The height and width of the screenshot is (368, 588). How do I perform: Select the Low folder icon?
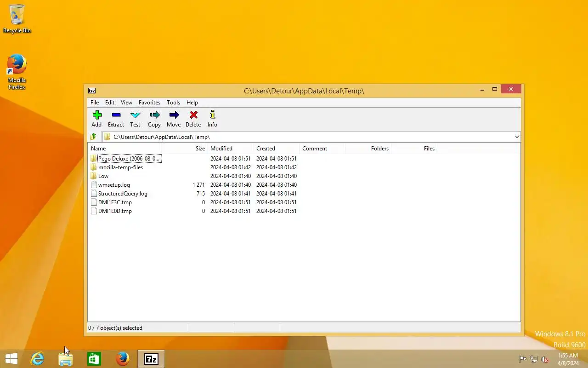94,176
